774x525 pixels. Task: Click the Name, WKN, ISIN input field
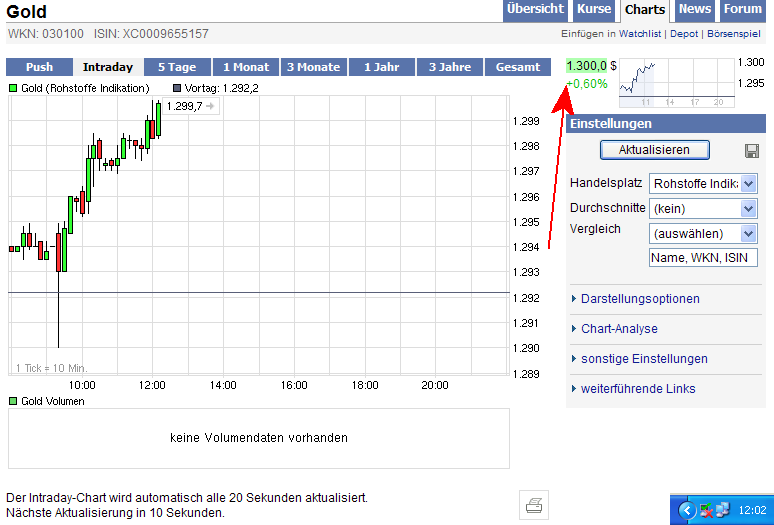[703, 258]
